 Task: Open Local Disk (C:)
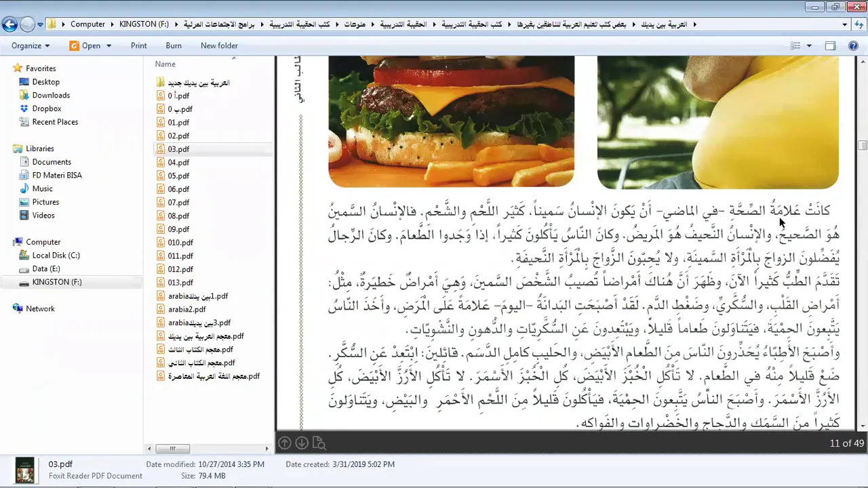pyautogui.click(x=56, y=256)
